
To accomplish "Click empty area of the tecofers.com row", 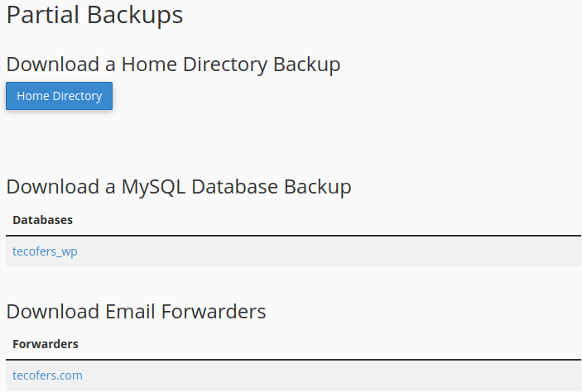I will (331, 375).
